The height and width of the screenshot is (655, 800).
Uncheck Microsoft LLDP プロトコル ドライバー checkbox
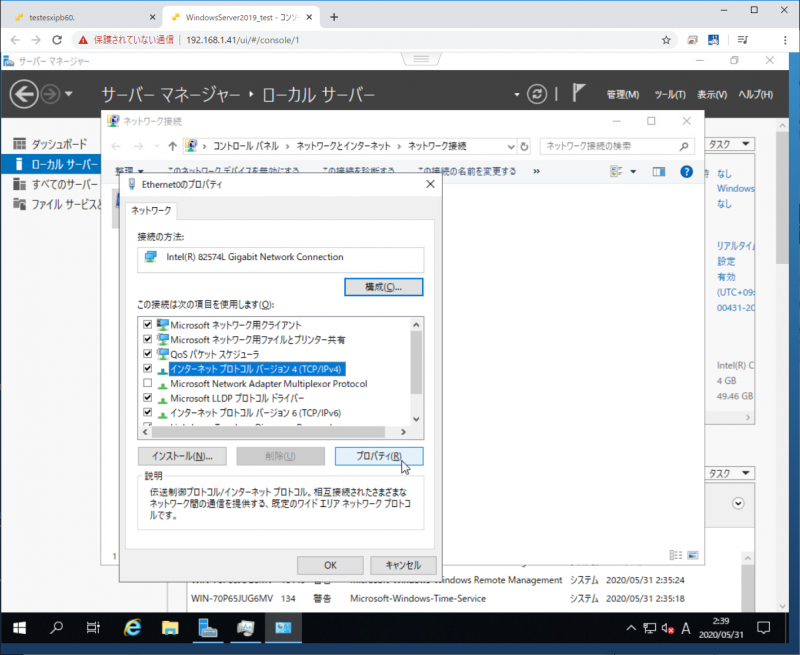click(147, 397)
